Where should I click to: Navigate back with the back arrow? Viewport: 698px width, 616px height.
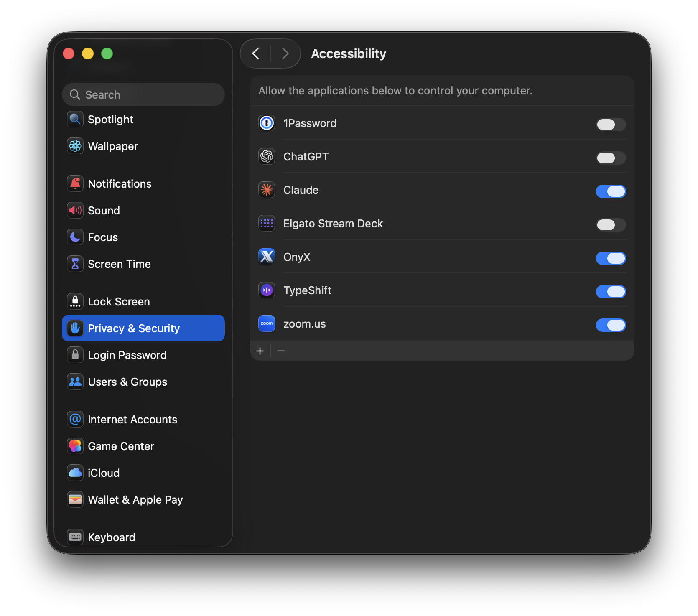(255, 53)
